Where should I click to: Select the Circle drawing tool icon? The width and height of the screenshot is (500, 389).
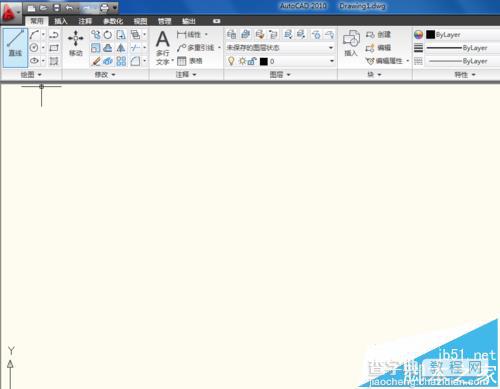[x=34, y=48]
